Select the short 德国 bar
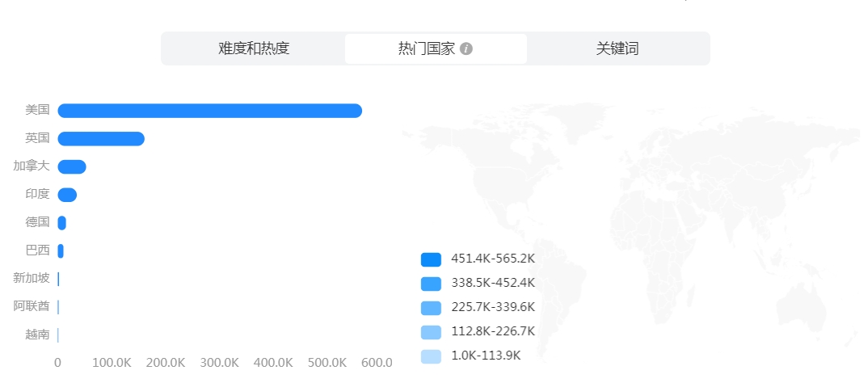This screenshot has width=868, height=383. pyautogui.click(x=61, y=223)
